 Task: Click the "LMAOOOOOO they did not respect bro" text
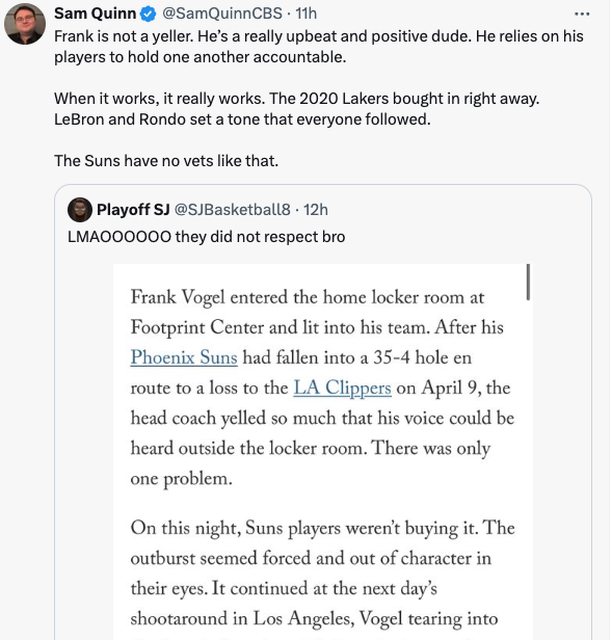[x=206, y=236]
